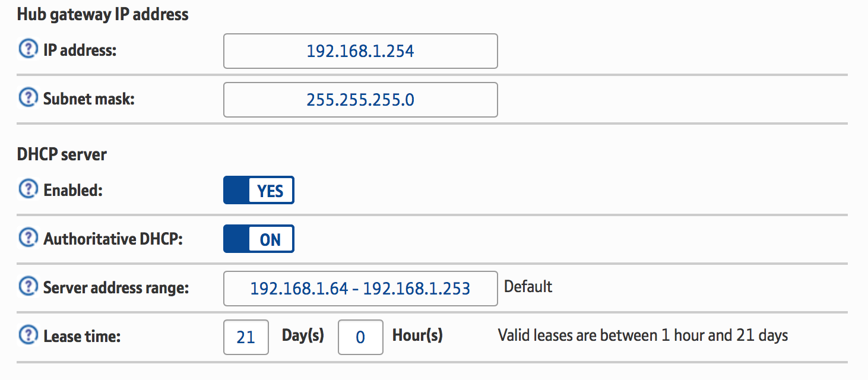This screenshot has width=868, height=380.
Task: Open help for Subnet mask
Action: [28, 98]
